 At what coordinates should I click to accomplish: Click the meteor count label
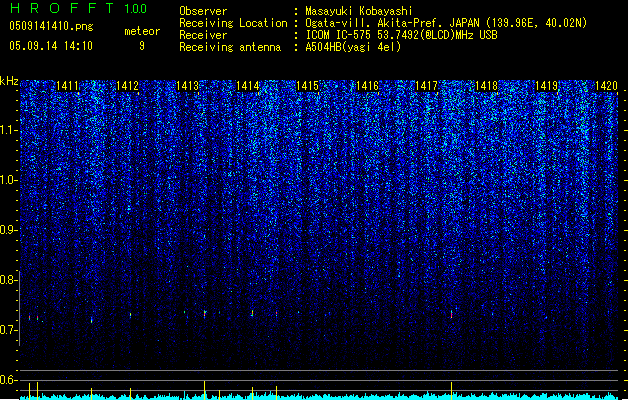click(142, 31)
